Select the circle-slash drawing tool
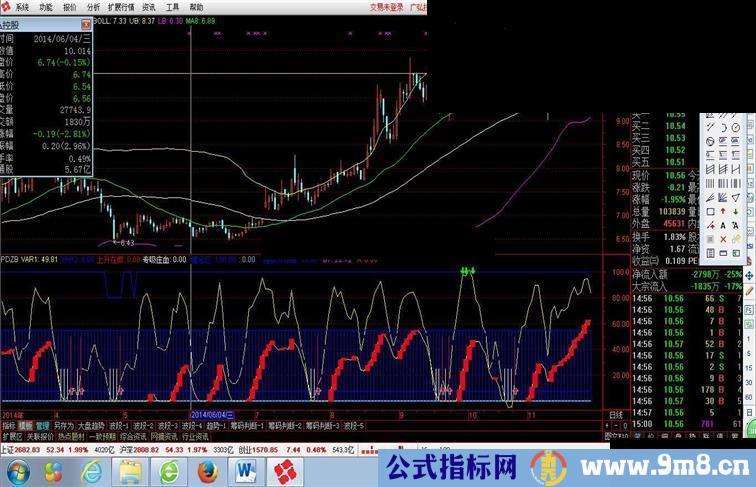Viewport: 756px width, 487px height. [x=711, y=141]
